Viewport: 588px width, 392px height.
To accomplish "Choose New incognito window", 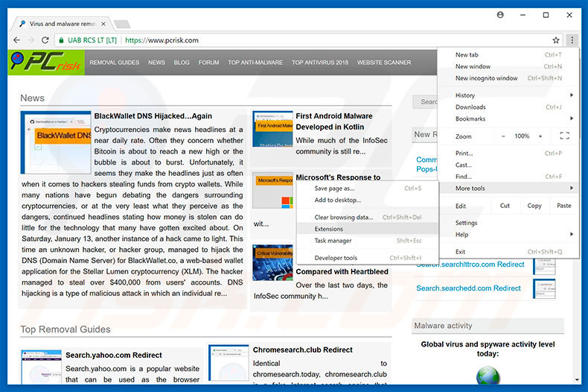I will (508, 78).
